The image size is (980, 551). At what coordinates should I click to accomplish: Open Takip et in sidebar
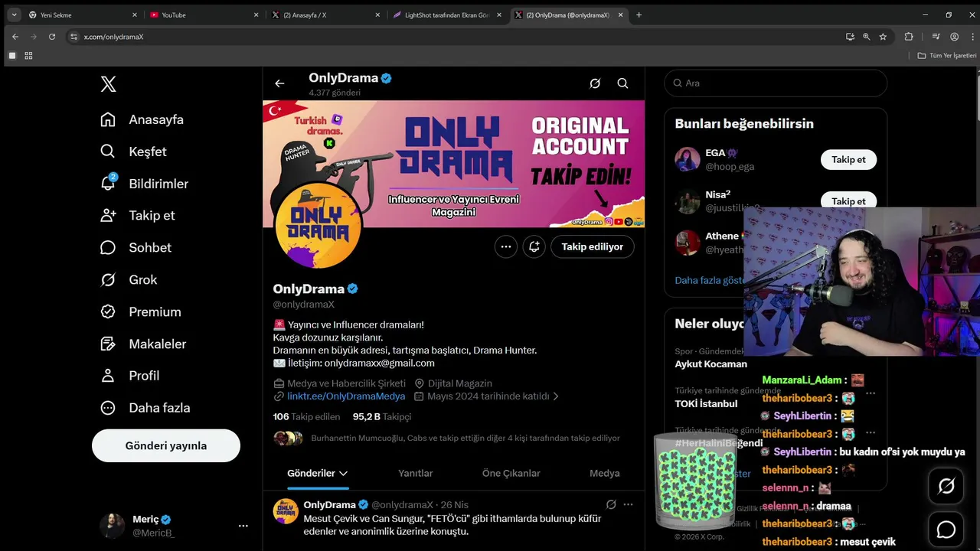pyautogui.click(x=138, y=215)
